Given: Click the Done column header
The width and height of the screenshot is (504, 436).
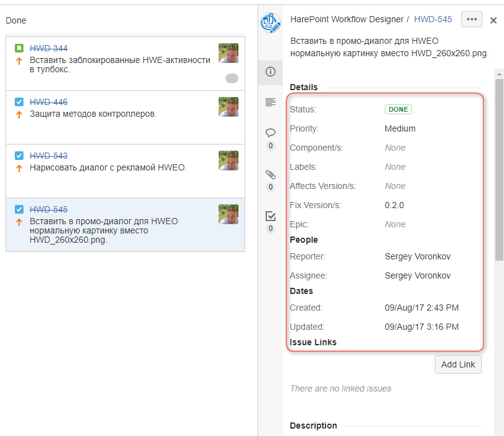Looking at the screenshot, I should pos(16,20).
